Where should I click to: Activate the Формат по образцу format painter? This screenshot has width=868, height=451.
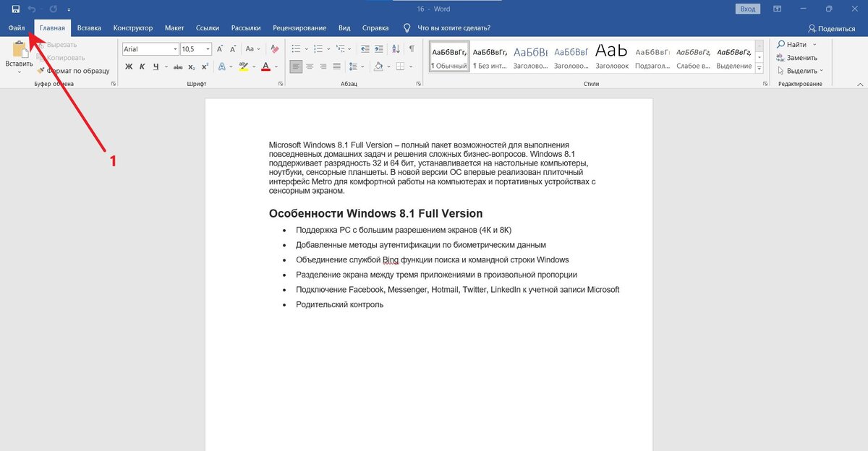(73, 71)
